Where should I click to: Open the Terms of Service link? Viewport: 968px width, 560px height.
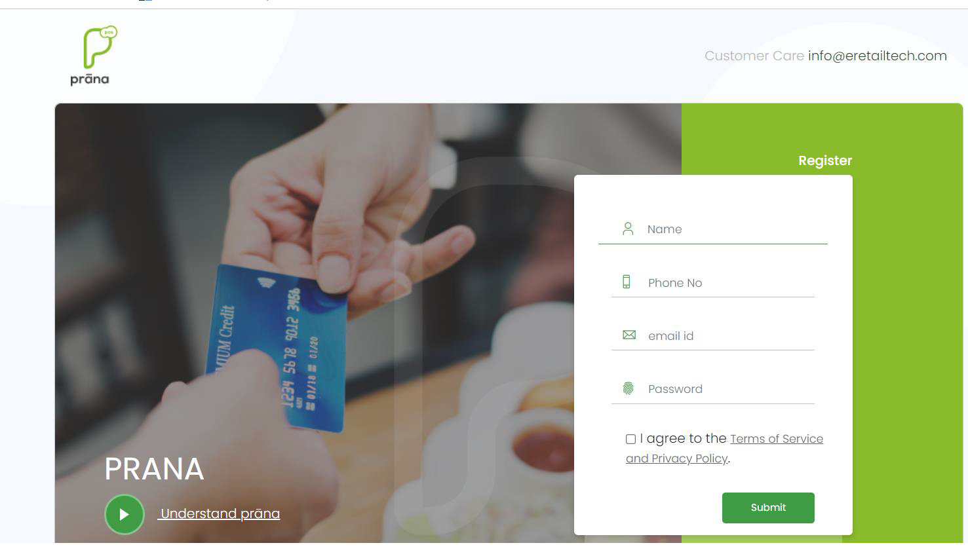777,439
